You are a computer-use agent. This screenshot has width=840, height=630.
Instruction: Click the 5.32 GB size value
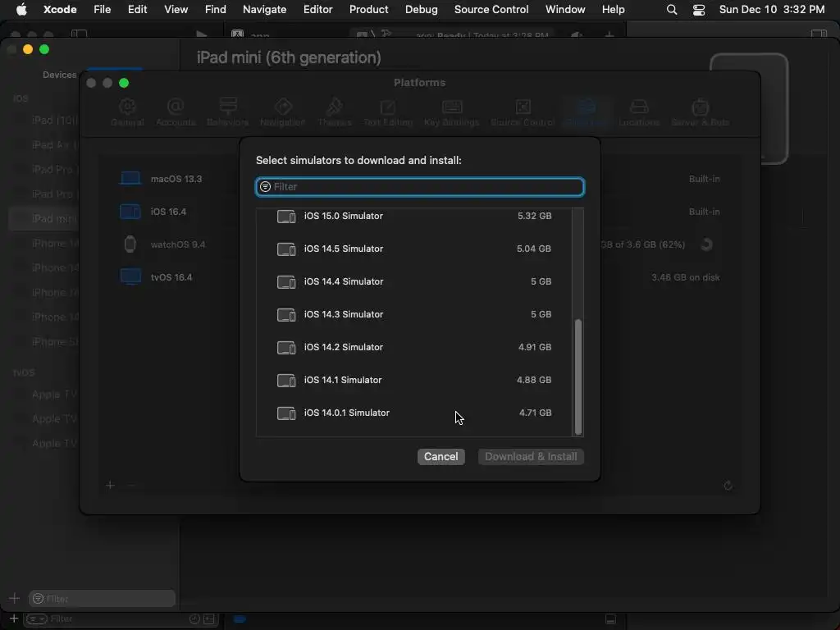pyautogui.click(x=534, y=216)
